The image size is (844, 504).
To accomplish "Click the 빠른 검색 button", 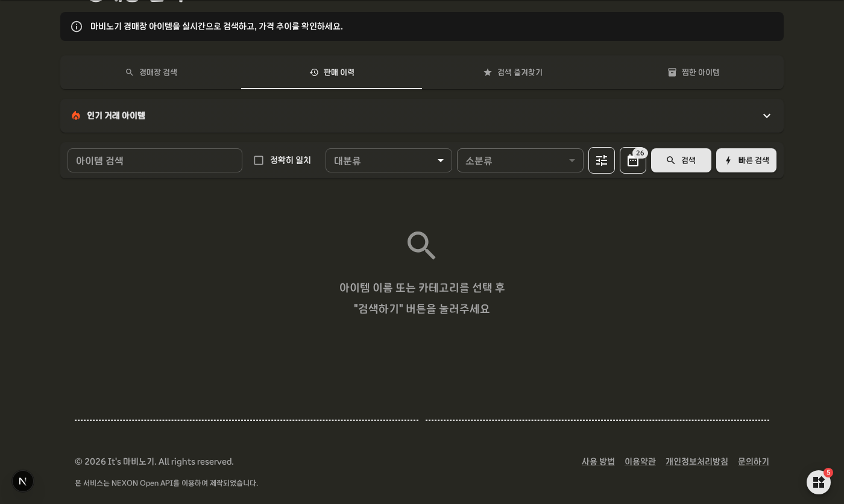I will click(x=746, y=160).
